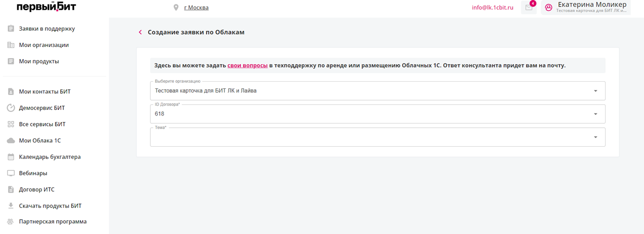Click the Все сервисы БИТ grid icon
Viewport: 644px width, 234px height.
[11, 124]
